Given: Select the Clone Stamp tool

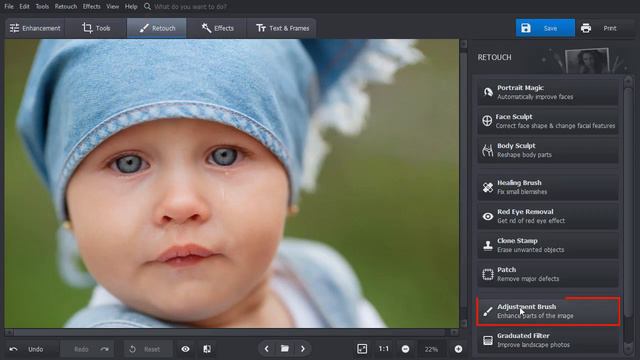Looking at the screenshot, I should click(548, 245).
